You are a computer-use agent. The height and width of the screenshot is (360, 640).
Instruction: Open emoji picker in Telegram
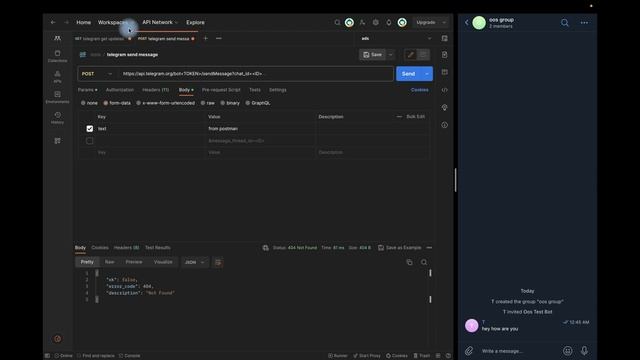pos(567,351)
